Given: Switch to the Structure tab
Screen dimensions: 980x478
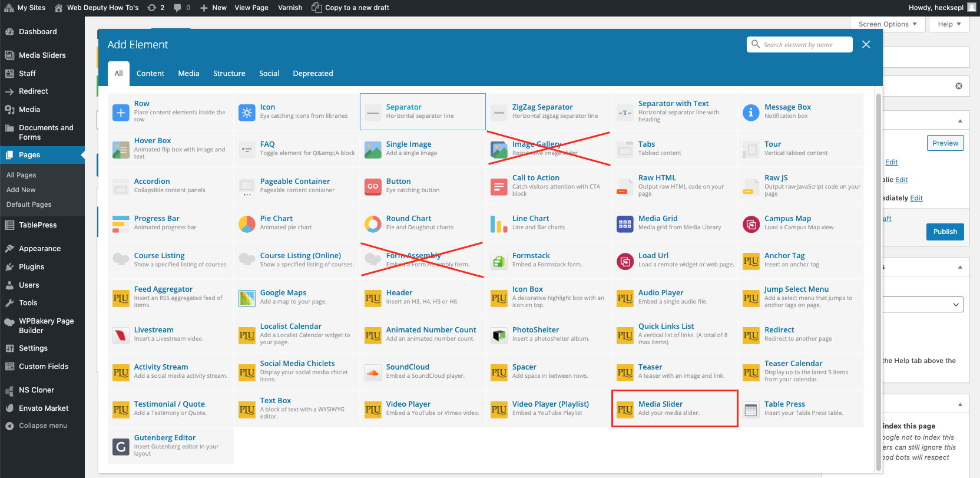Looking at the screenshot, I should coord(229,74).
